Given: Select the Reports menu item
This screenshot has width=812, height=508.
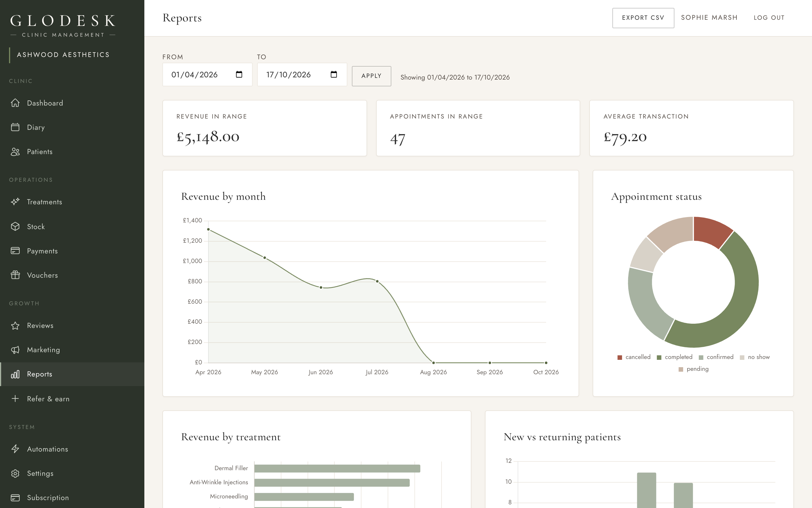Looking at the screenshot, I should 72,374.
